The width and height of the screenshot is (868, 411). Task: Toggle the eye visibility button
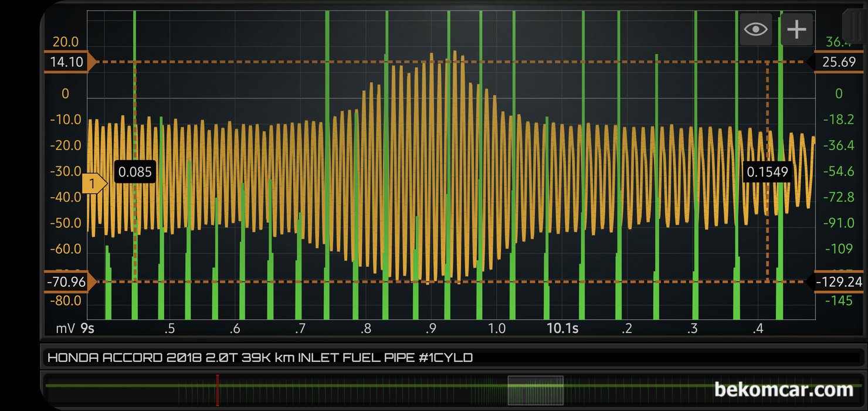point(755,29)
